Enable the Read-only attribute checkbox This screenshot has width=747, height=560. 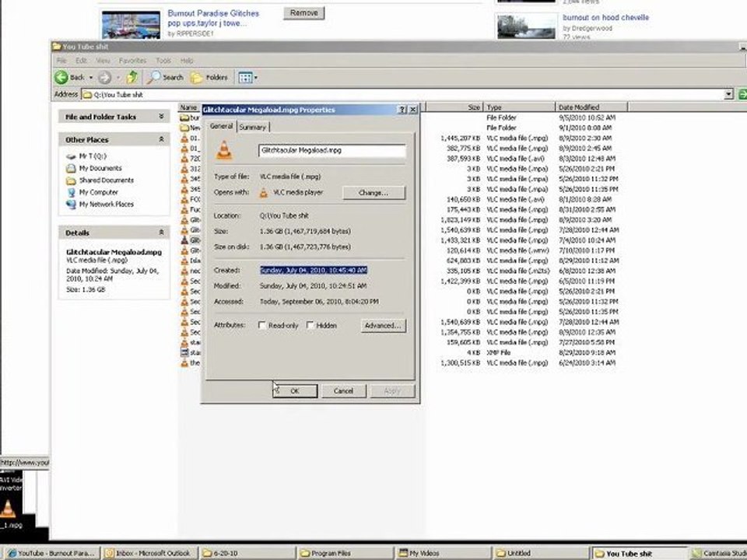coord(262,325)
